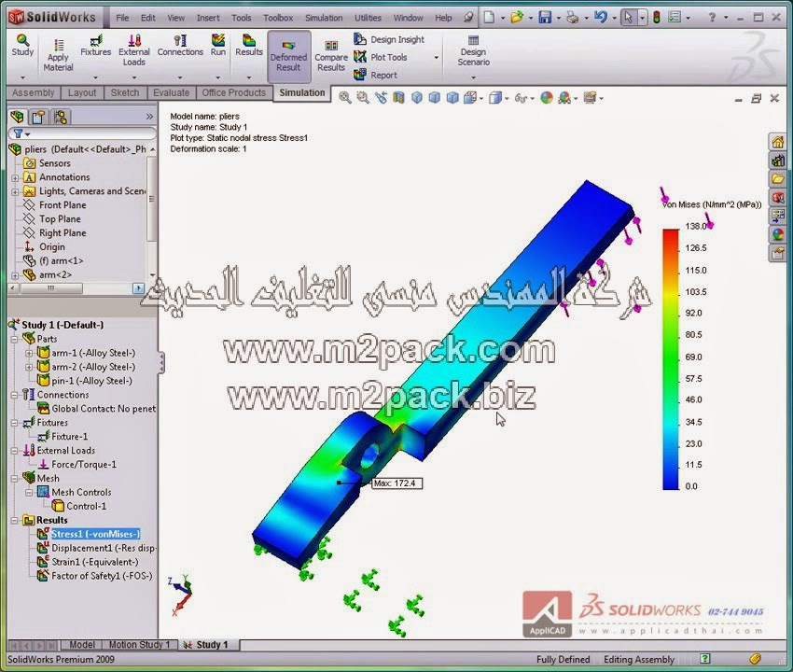Viewport: 793px width, 672px height.
Task: Expand the feature manager panel chevron
Action: pos(149,117)
